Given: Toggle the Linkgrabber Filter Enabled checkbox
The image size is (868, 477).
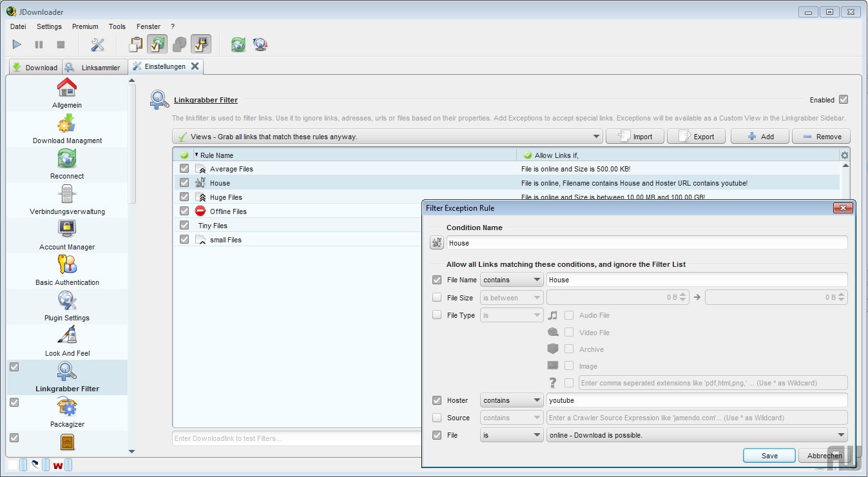Looking at the screenshot, I should pyautogui.click(x=844, y=100).
